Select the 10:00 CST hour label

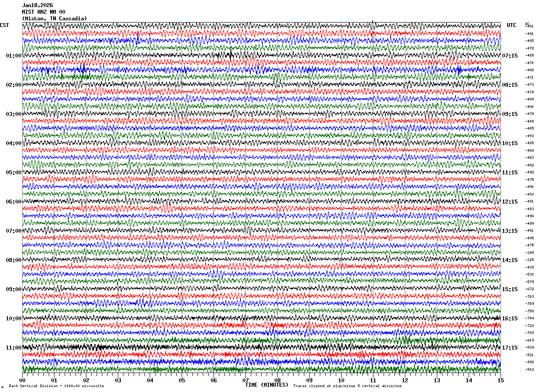point(14,319)
